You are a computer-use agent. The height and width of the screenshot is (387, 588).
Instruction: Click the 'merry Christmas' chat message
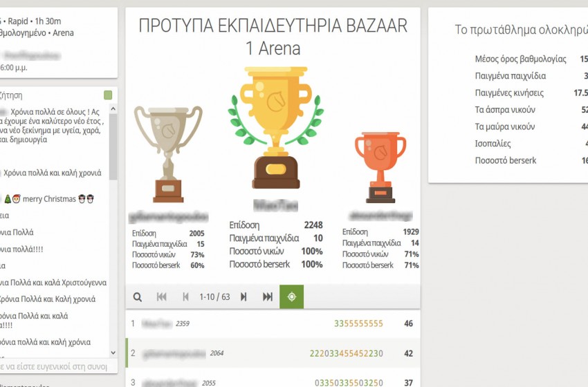point(49,199)
